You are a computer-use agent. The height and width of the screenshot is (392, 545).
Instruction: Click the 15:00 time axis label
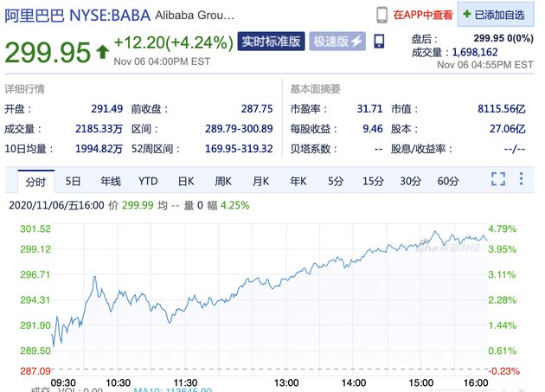[x=421, y=383]
